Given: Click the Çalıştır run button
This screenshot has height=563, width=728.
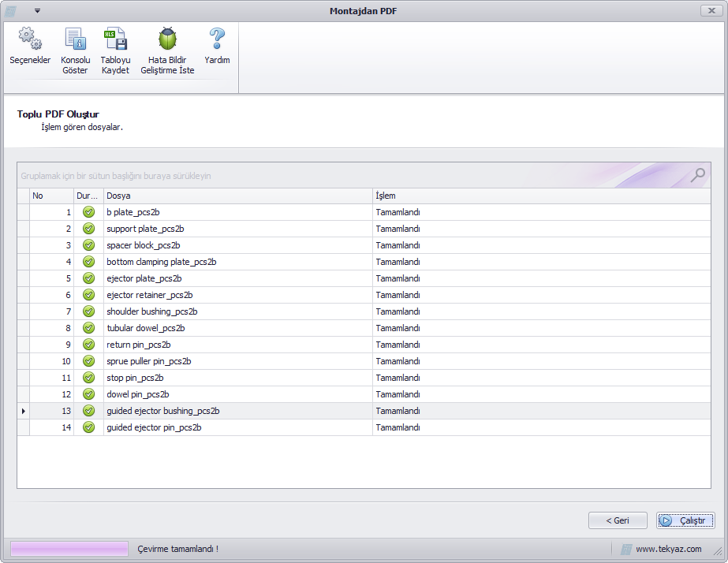Looking at the screenshot, I should (685, 520).
